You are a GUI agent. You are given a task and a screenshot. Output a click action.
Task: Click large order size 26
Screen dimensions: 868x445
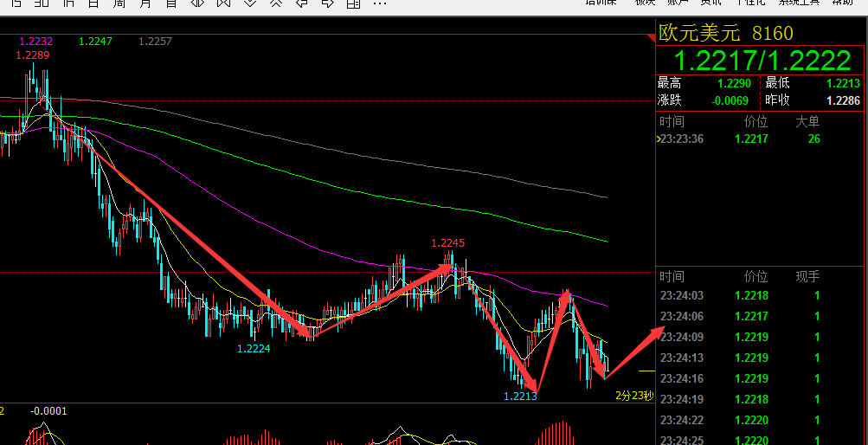coord(813,139)
